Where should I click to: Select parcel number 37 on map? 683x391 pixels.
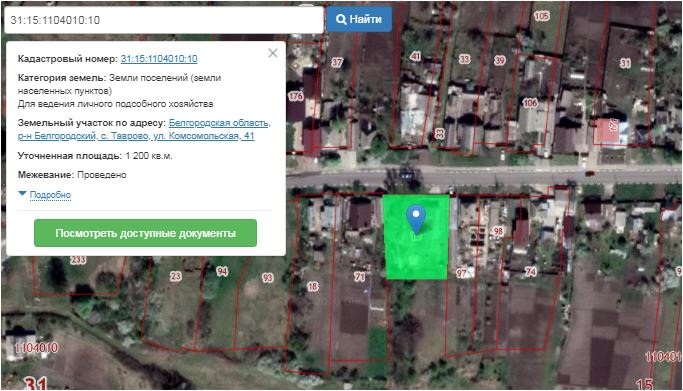click(337, 62)
